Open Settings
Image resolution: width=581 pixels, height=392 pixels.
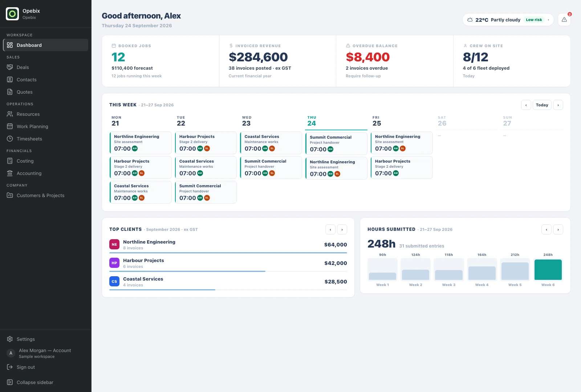point(46,339)
